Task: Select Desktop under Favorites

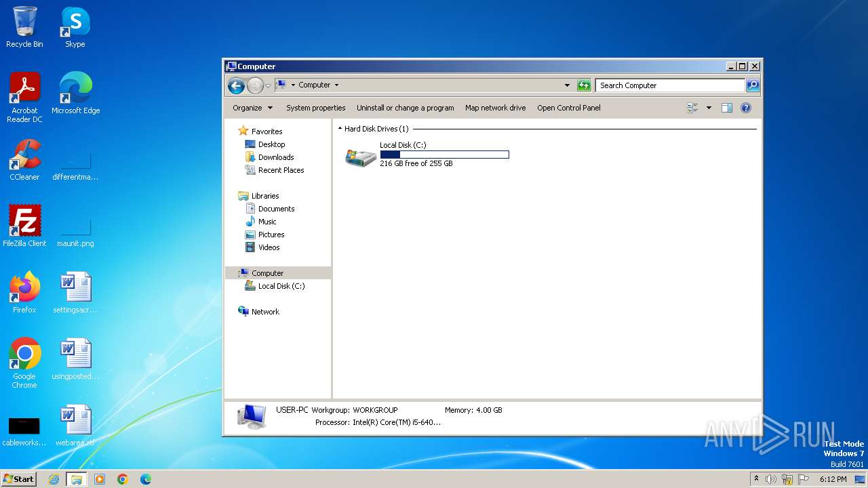Action: (271, 144)
